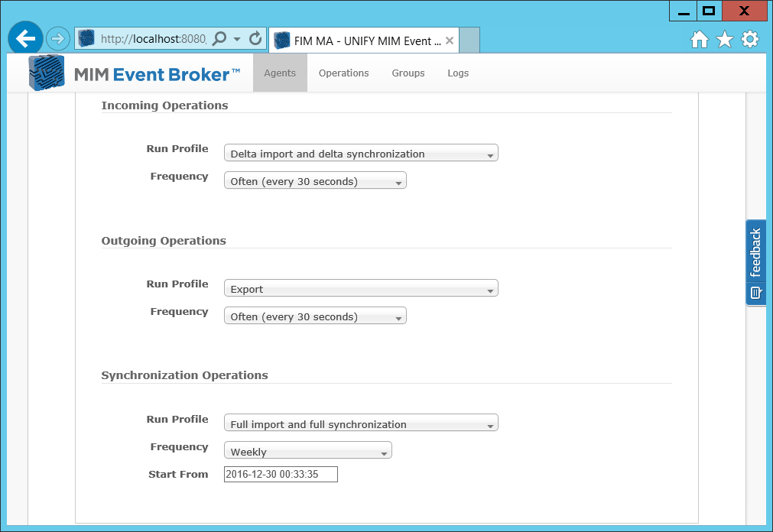
Task: Open the browser Home icon
Action: coord(699,39)
